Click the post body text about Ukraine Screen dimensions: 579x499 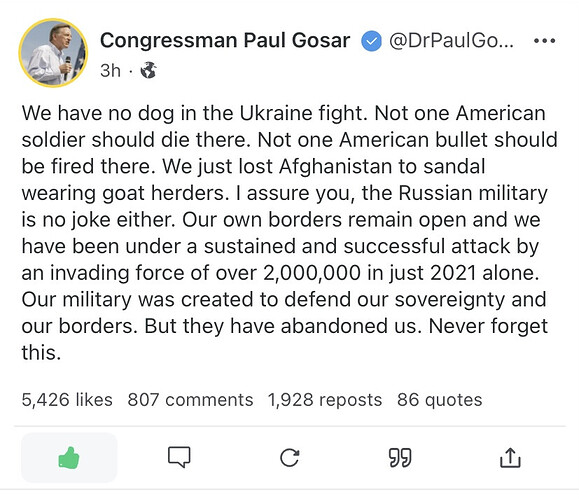[290, 233]
